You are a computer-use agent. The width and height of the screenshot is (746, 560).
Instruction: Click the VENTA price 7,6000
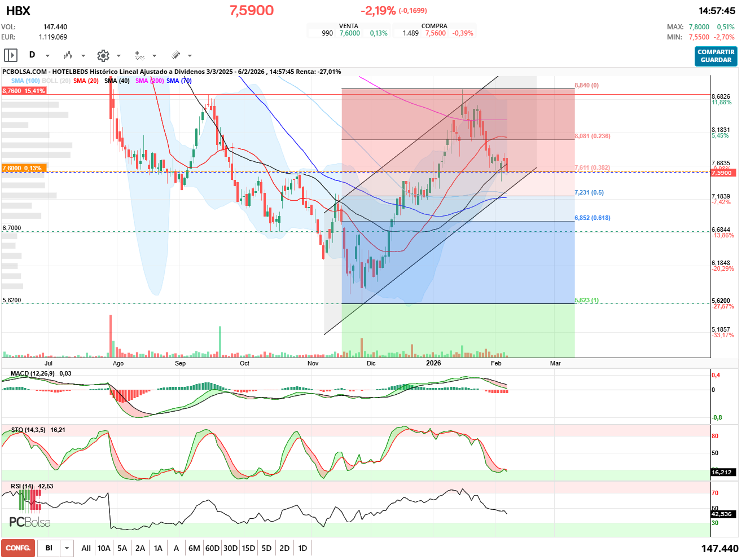click(x=350, y=33)
